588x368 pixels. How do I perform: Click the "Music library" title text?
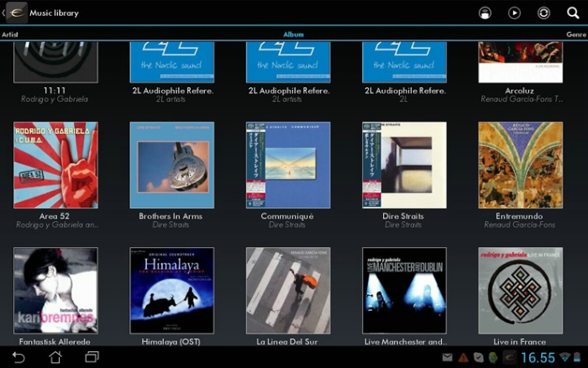tap(54, 13)
